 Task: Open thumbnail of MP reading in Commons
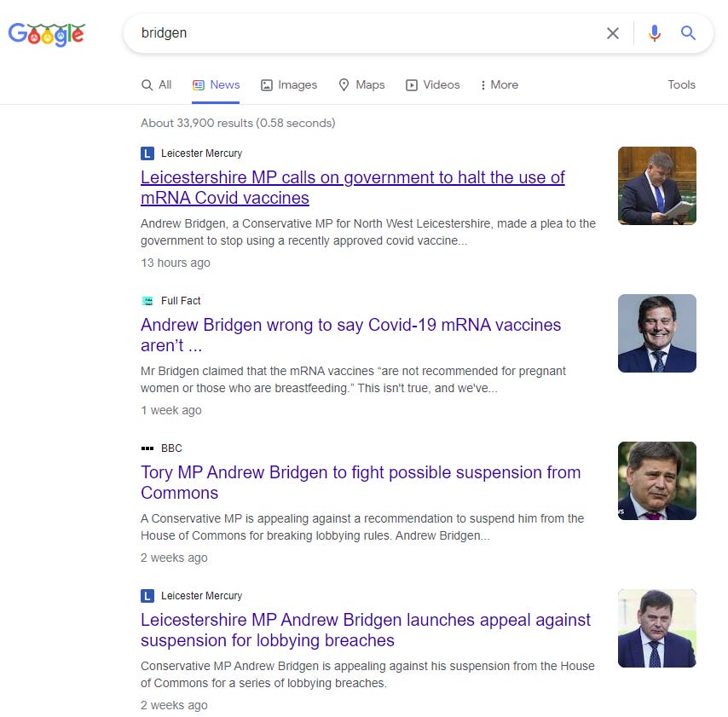[657, 186]
